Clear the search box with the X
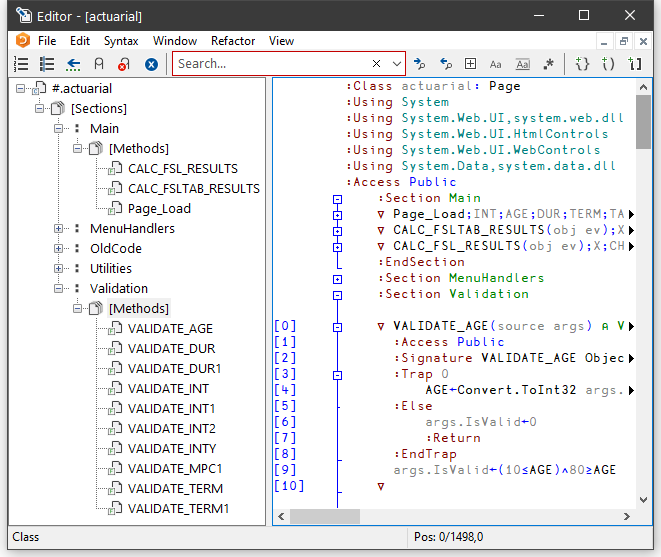Viewport: 661px width, 557px height. pos(377,64)
